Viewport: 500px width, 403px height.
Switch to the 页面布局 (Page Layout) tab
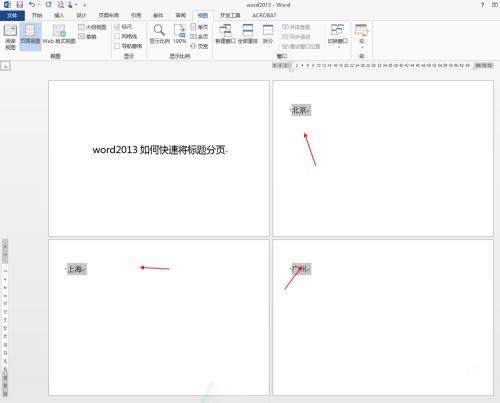click(x=109, y=15)
